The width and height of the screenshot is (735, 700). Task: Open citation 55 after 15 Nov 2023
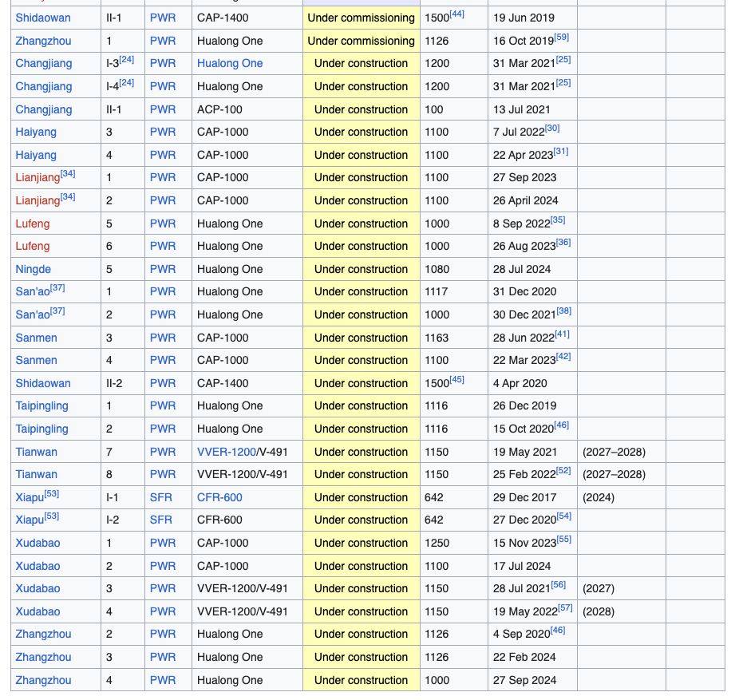(x=564, y=540)
